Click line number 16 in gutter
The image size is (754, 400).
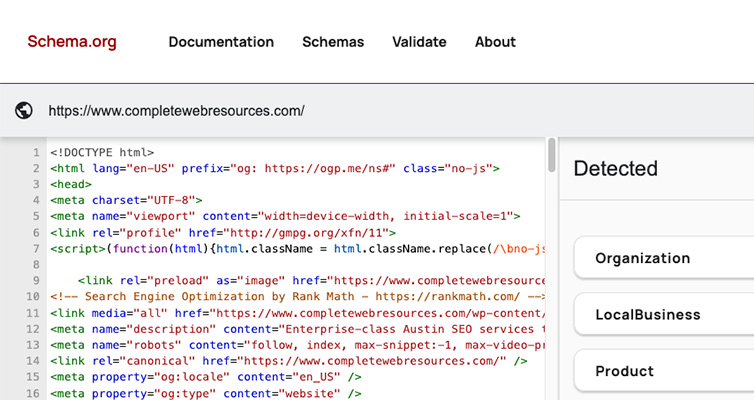[x=33, y=393]
